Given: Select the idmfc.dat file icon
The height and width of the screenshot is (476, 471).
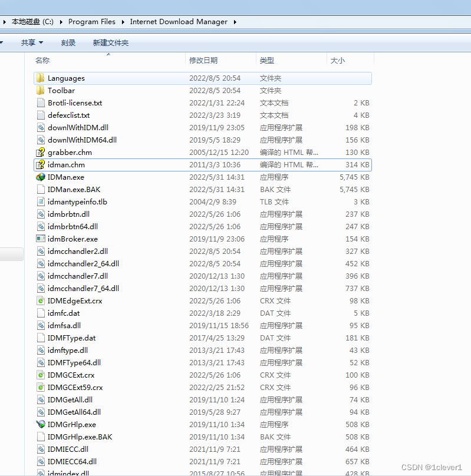Looking at the screenshot, I should tap(41, 313).
